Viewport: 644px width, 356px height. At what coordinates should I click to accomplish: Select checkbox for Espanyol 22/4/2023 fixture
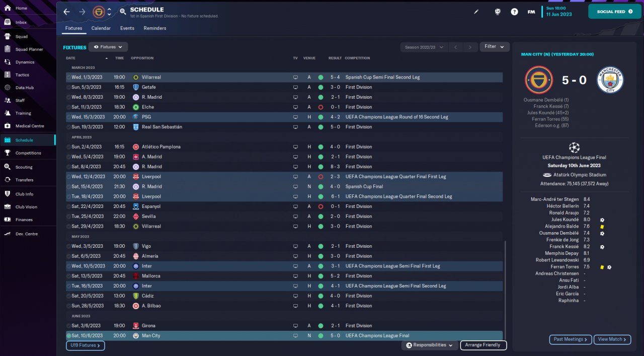point(68,206)
